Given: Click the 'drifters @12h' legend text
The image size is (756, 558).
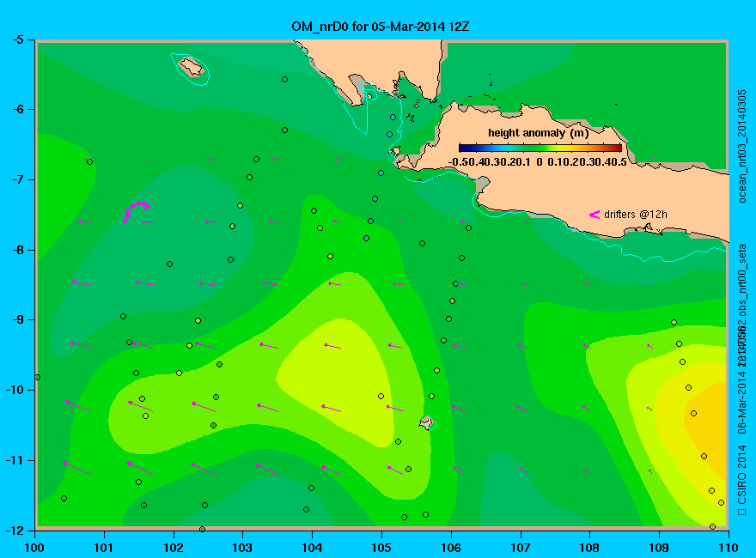Looking at the screenshot, I should pos(636,215).
